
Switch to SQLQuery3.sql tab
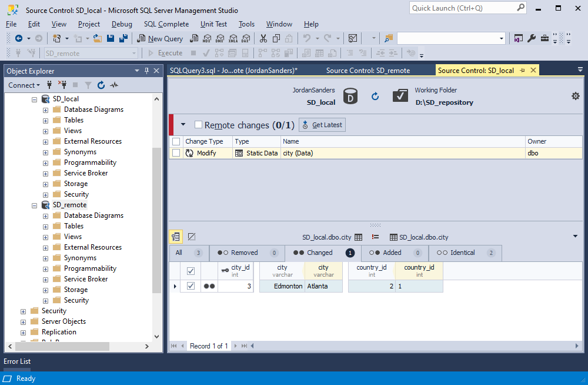[x=233, y=70]
